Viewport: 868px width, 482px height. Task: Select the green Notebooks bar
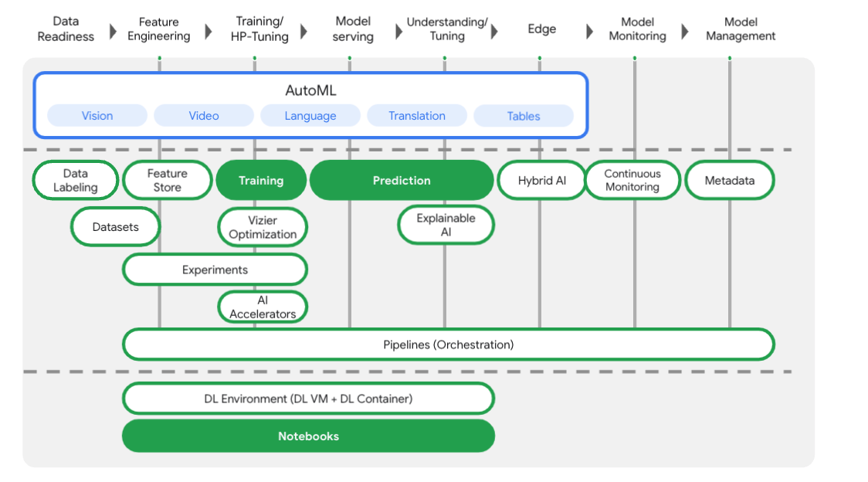pyautogui.click(x=308, y=436)
